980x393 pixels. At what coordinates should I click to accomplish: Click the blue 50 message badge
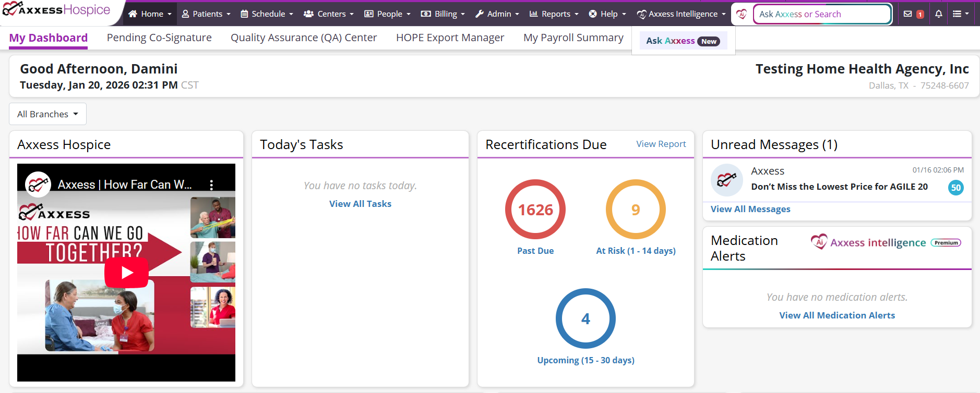click(955, 188)
